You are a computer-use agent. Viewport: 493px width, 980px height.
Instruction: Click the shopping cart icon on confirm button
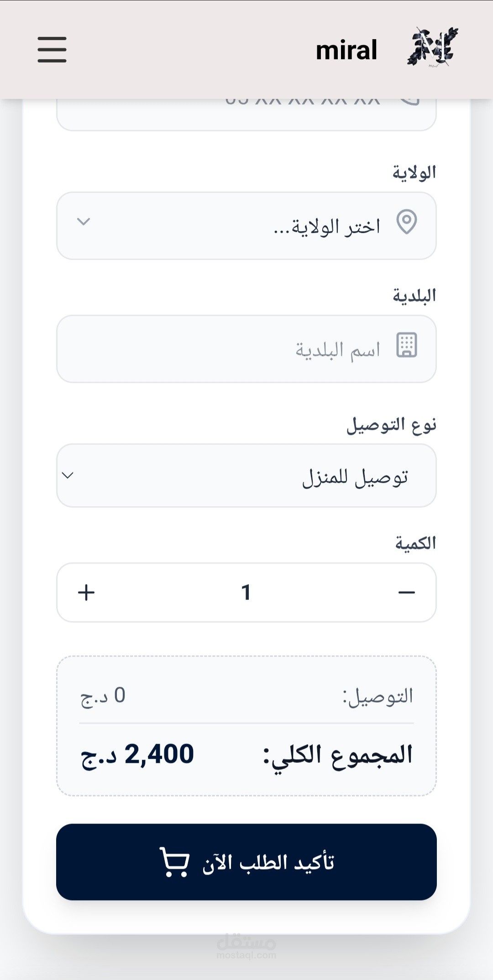coord(174,862)
